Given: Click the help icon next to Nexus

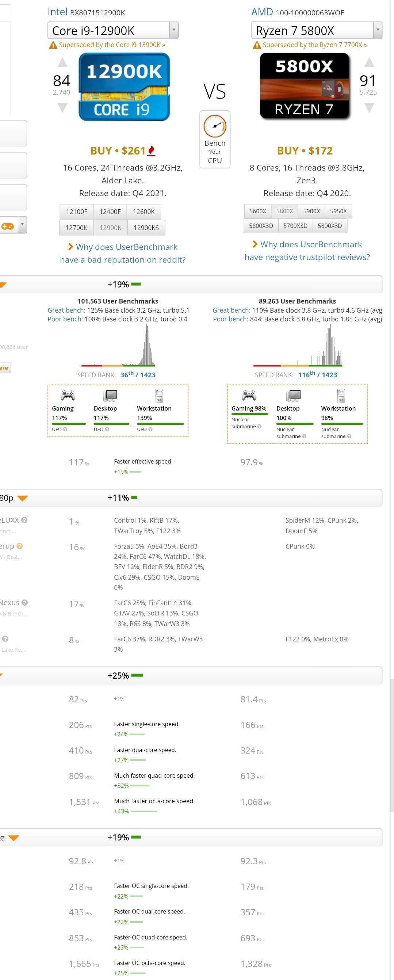Looking at the screenshot, I should coord(25,603).
